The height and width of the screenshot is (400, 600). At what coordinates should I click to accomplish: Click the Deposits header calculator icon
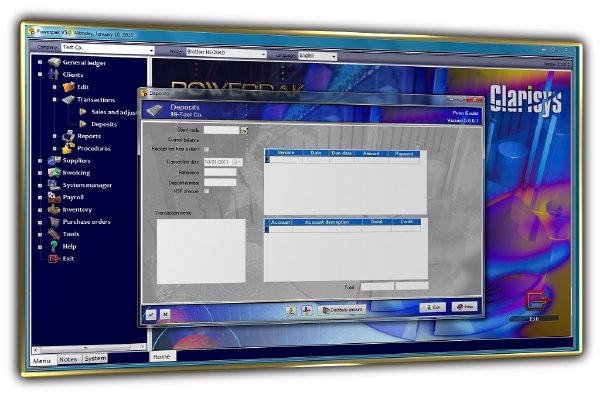155,110
